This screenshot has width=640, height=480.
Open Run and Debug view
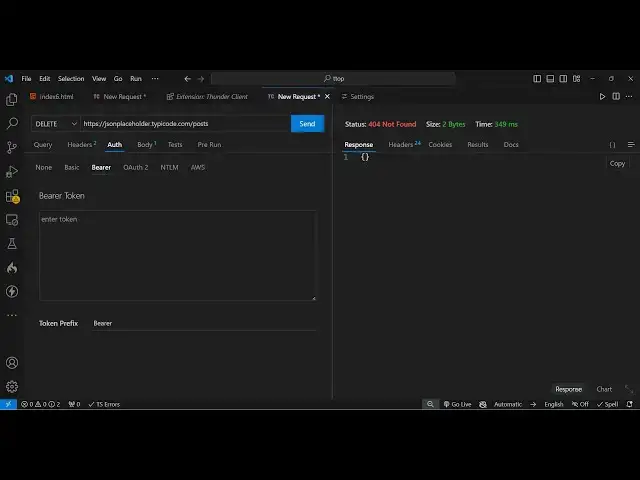click(x=12, y=171)
